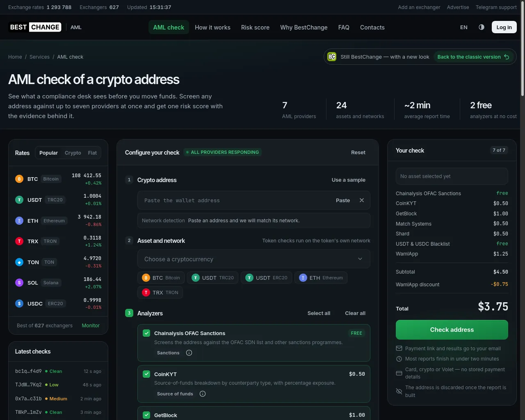
Task: Select the USDT TRC20 quick chip
Action: 212,278
